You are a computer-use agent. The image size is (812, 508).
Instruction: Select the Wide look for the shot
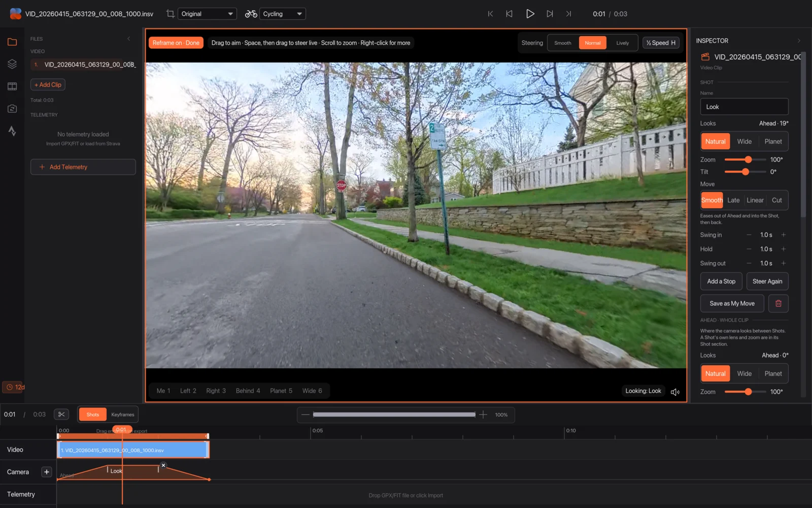point(744,141)
